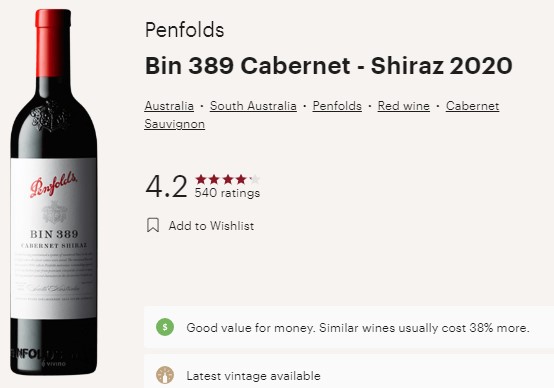Open the South Australia region link
554x388 pixels.
coord(253,106)
